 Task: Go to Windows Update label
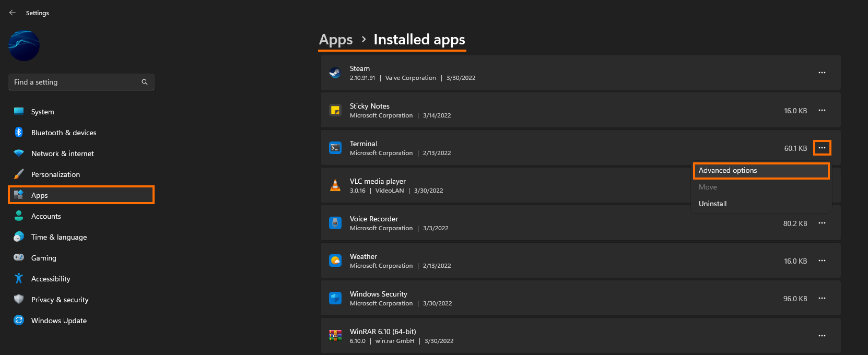(59, 321)
